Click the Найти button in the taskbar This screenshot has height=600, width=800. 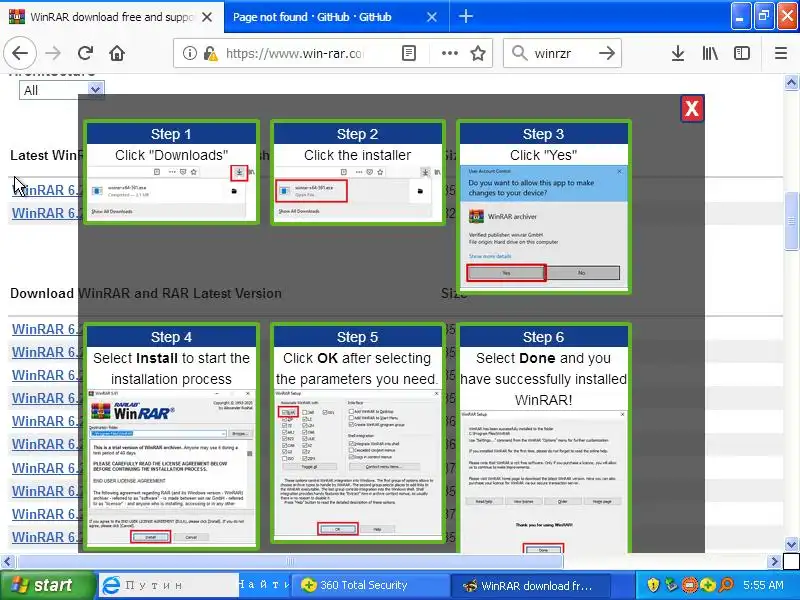(264, 585)
